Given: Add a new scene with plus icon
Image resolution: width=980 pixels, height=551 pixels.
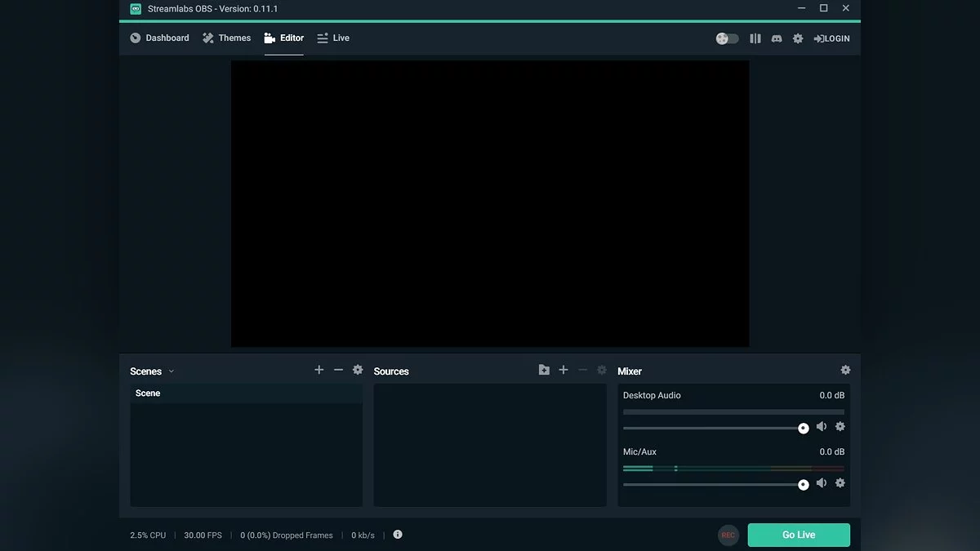Looking at the screenshot, I should point(319,370).
